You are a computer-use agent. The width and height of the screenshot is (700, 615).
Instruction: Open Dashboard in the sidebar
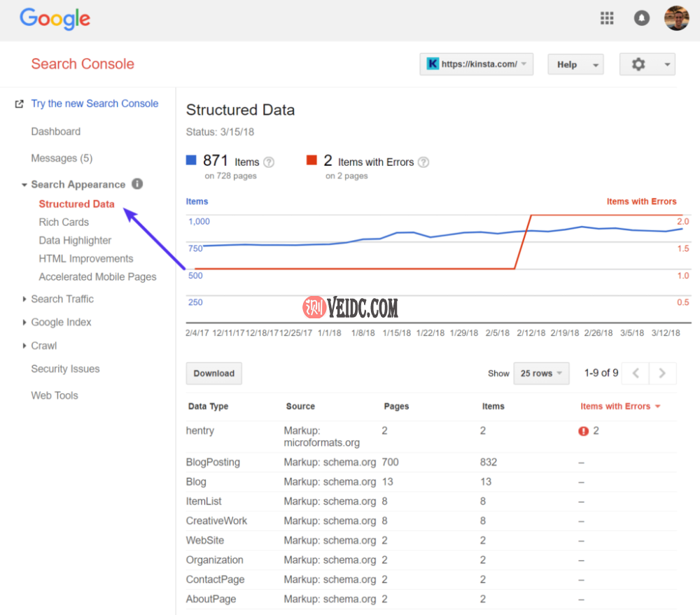[56, 132]
